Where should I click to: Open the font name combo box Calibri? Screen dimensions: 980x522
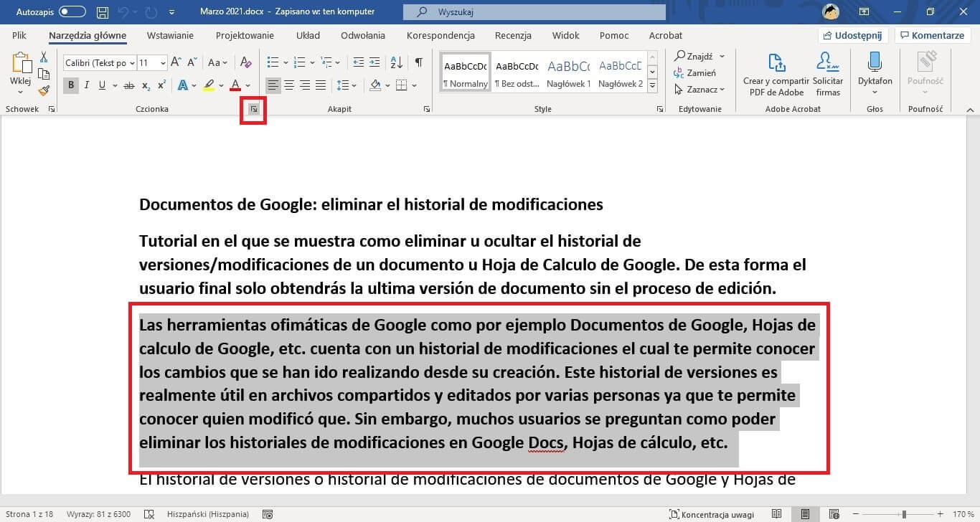coord(100,63)
